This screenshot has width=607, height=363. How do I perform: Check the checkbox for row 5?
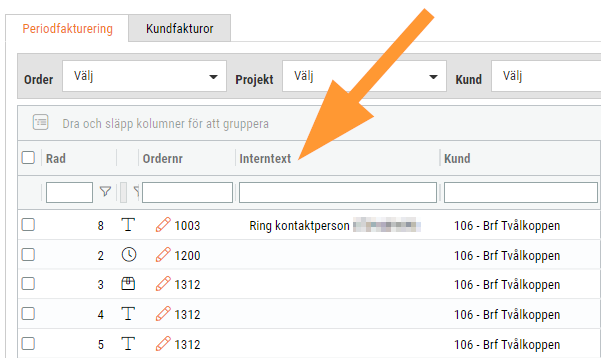pyautogui.click(x=28, y=344)
